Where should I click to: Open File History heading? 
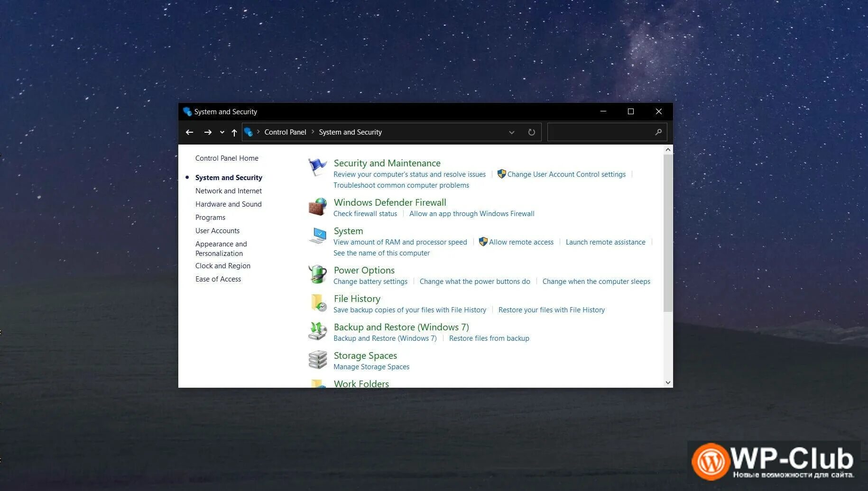357,299
